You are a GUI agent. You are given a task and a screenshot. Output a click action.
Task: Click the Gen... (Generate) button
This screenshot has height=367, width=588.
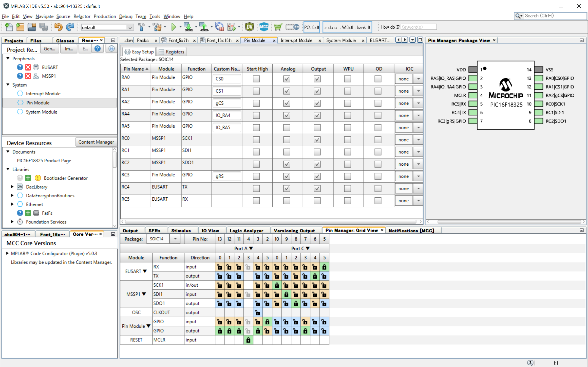pos(49,49)
